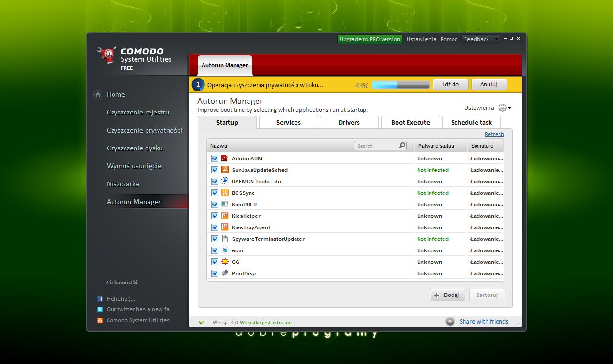The height and width of the screenshot is (364, 613).
Task: Click the KiesPDLR entry icon
Action: (225, 205)
